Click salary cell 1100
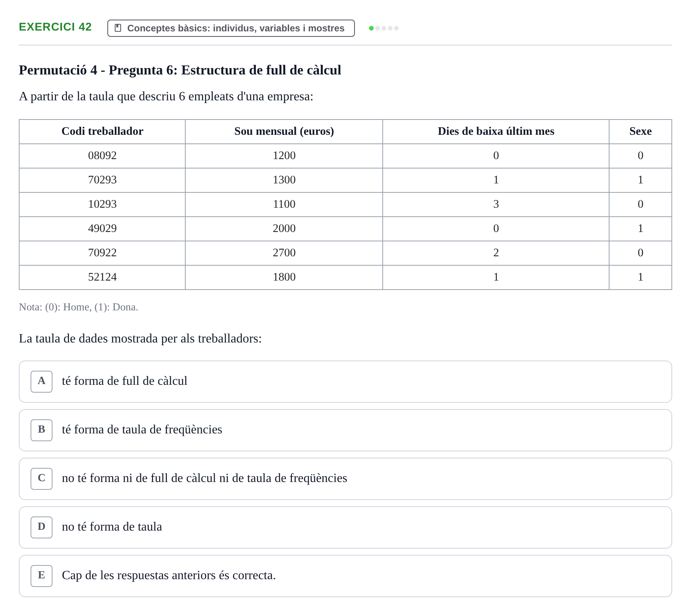 (x=284, y=204)
